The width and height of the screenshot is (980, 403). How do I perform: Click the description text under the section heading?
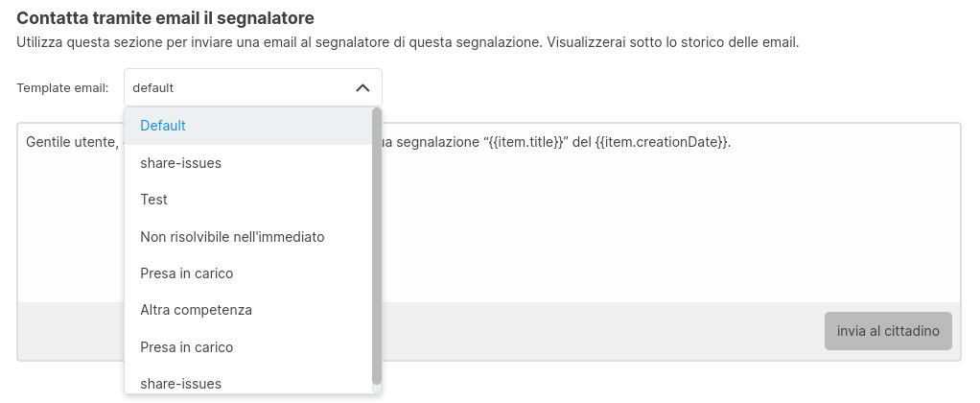[x=408, y=42]
